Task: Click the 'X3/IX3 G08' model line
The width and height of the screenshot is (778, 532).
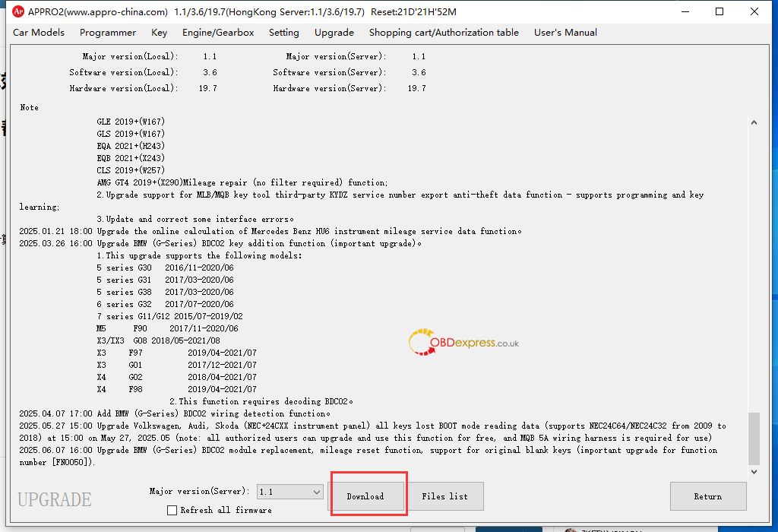Action: click(x=158, y=341)
